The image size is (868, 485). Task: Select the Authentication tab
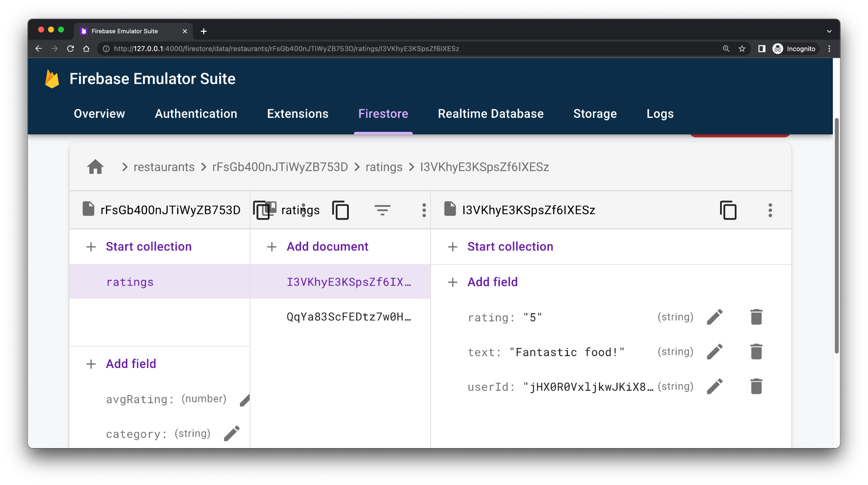click(195, 113)
